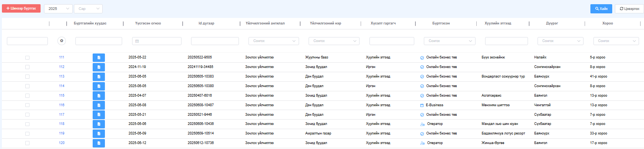Open registration document icon for row 119

click(x=99, y=134)
